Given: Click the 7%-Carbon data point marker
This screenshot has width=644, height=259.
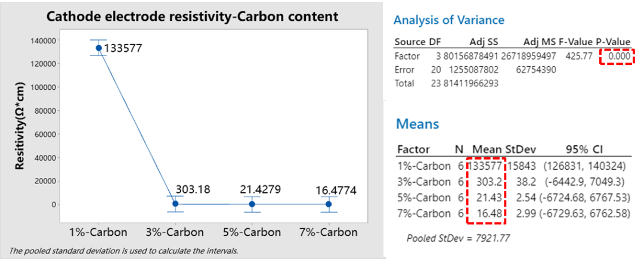Looking at the screenshot, I should [x=329, y=204].
